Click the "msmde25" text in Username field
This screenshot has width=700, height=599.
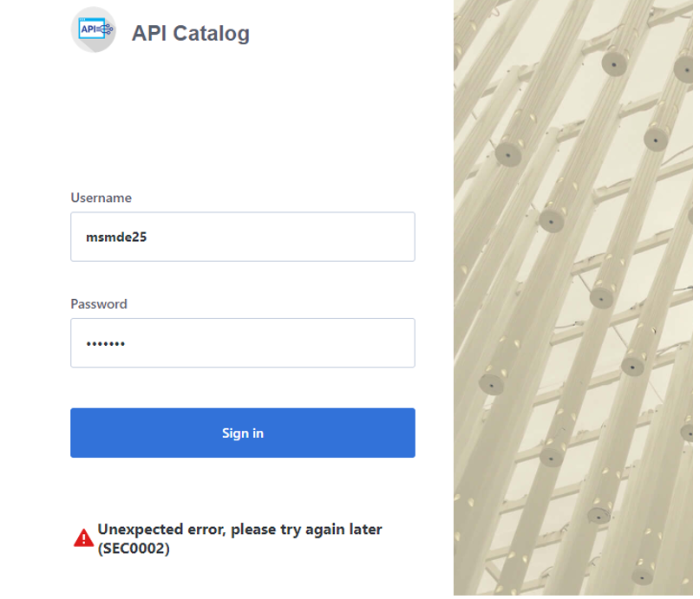click(x=115, y=237)
